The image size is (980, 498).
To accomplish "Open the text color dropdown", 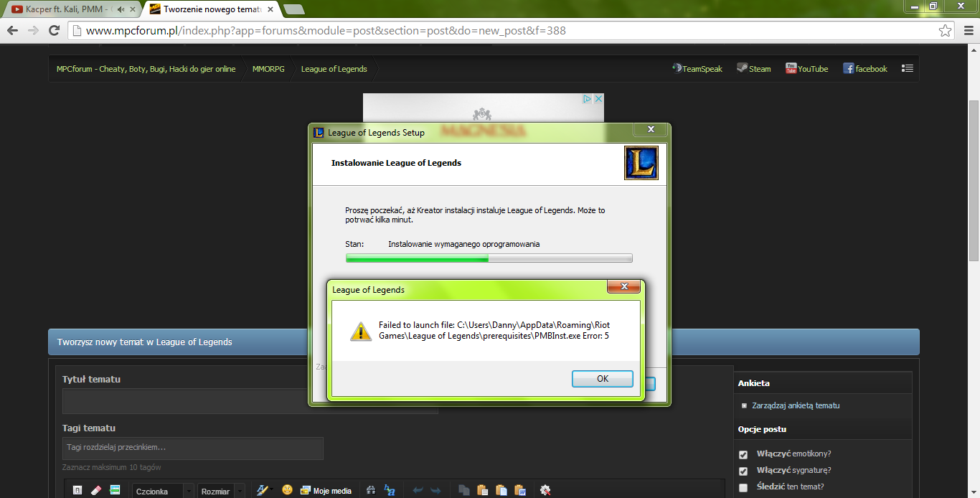I will point(265,490).
